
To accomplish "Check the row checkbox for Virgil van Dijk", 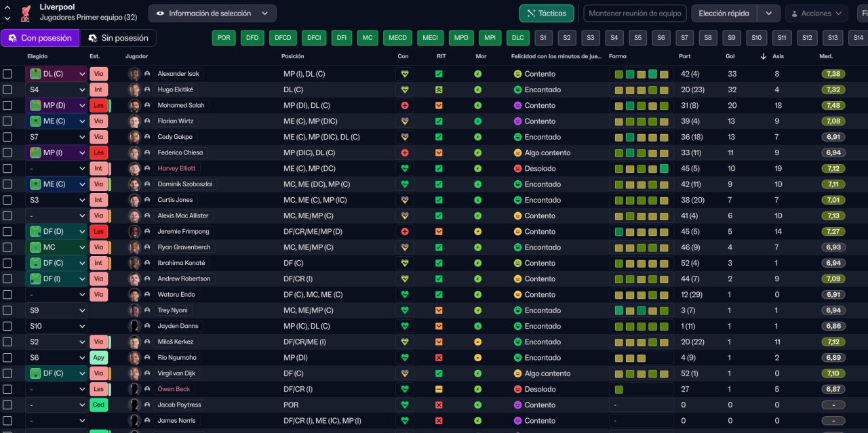I will click(x=7, y=373).
